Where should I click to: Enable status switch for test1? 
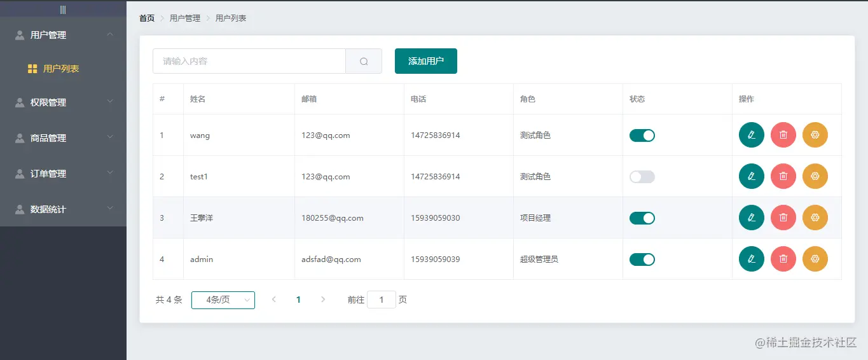642,177
